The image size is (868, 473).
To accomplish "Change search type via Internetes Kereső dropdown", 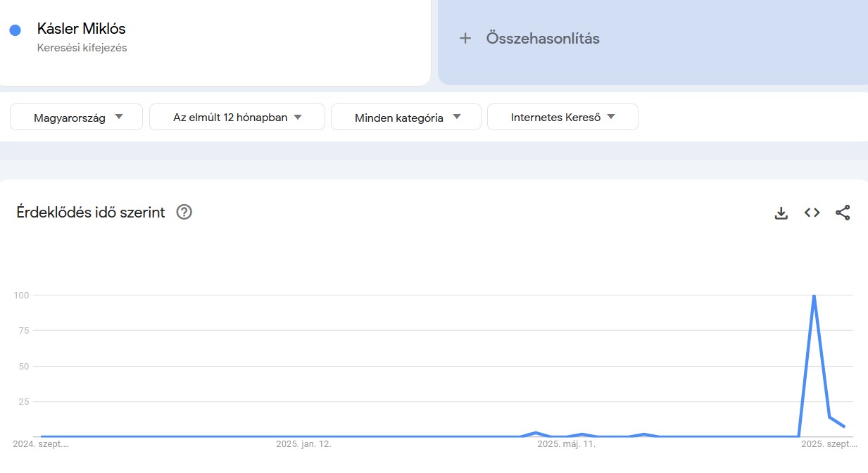I will pyautogui.click(x=562, y=116).
